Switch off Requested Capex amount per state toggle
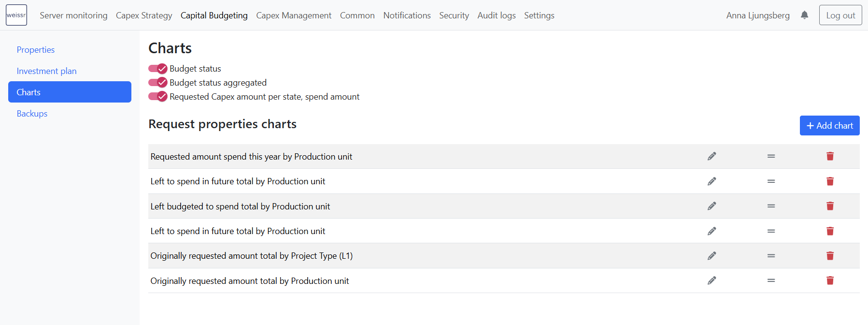 tap(157, 97)
